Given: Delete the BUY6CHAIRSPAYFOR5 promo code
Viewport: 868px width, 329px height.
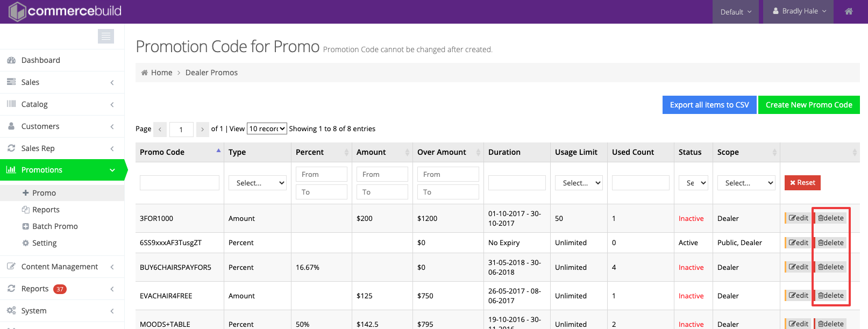Looking at the screenshot, I should [831, 267].
